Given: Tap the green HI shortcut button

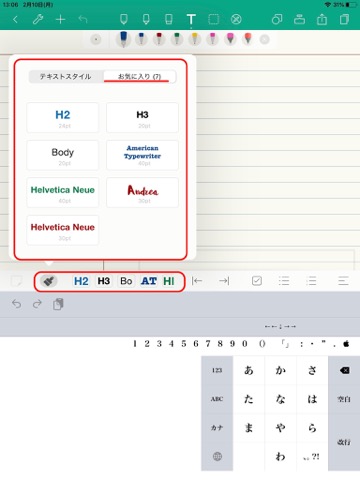Looking at the screenshot, I should click(169, 281).
